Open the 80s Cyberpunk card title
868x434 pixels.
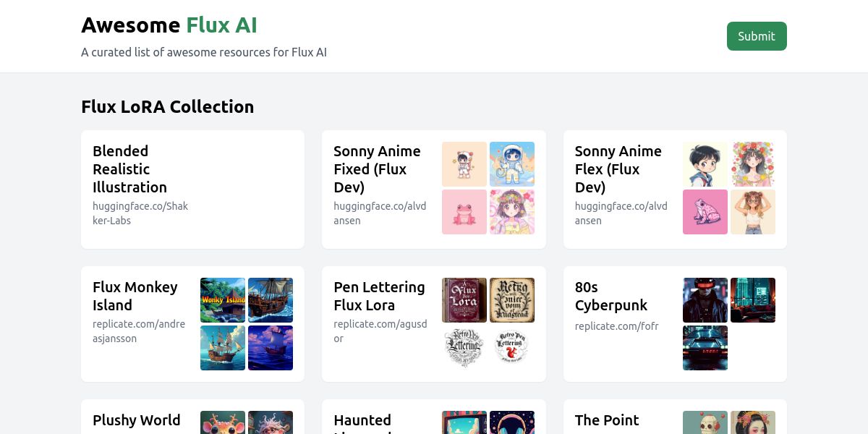[611, 296]
